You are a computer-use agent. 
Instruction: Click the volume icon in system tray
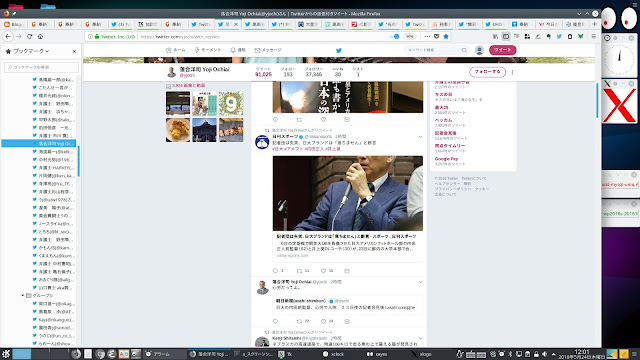point(544,354)
